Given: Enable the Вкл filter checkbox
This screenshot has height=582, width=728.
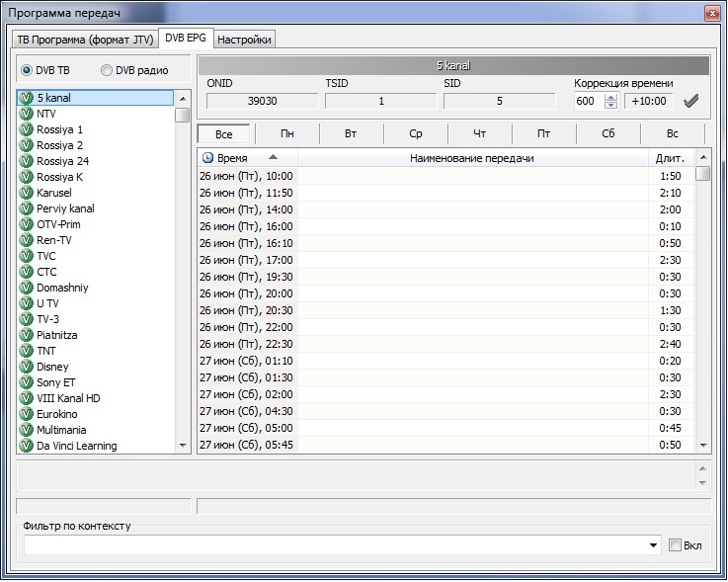Looking at the screenshot, I should click(x=676, y=545).
